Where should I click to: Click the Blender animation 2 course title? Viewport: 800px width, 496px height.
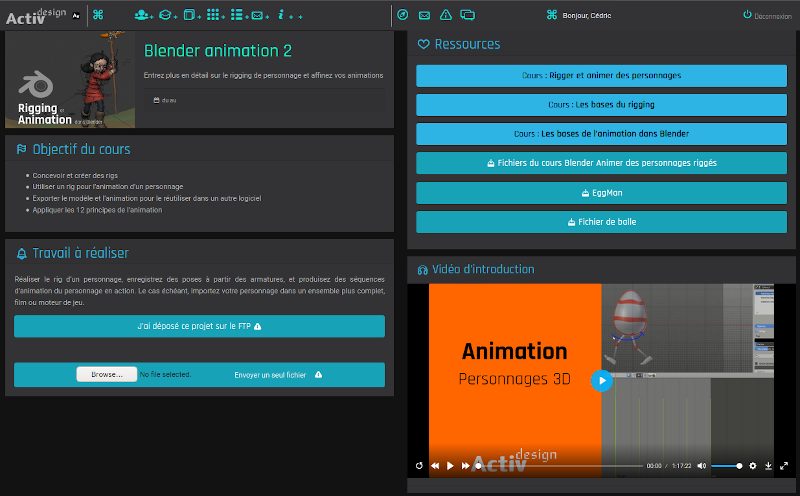coord(218,51)
